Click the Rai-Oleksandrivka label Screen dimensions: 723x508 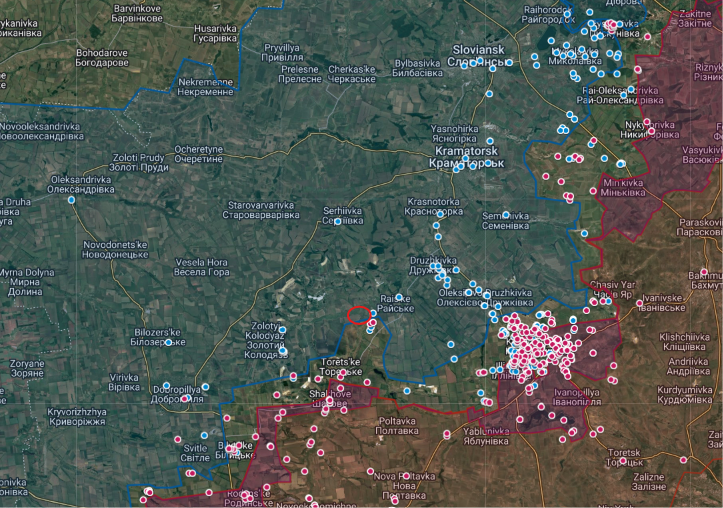[x=620, y=95]
